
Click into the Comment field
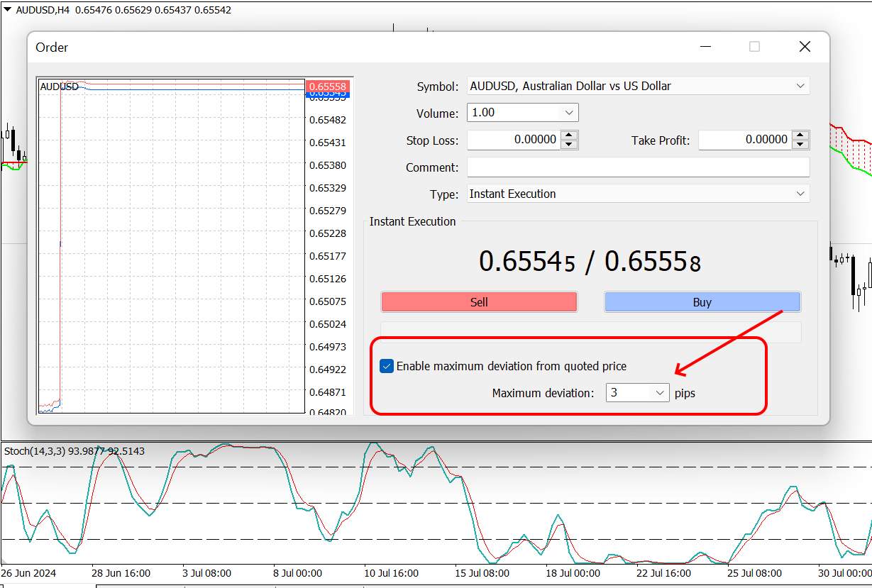[638, 167]
